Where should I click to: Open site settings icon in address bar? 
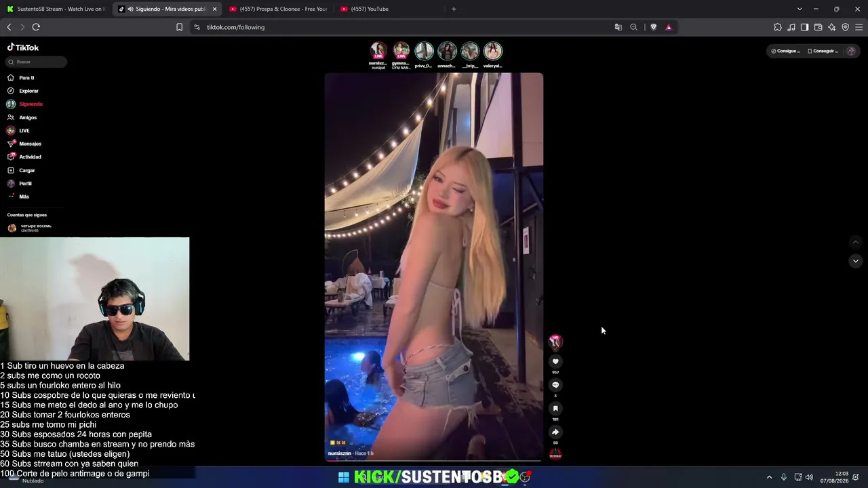tap(197, 27)
